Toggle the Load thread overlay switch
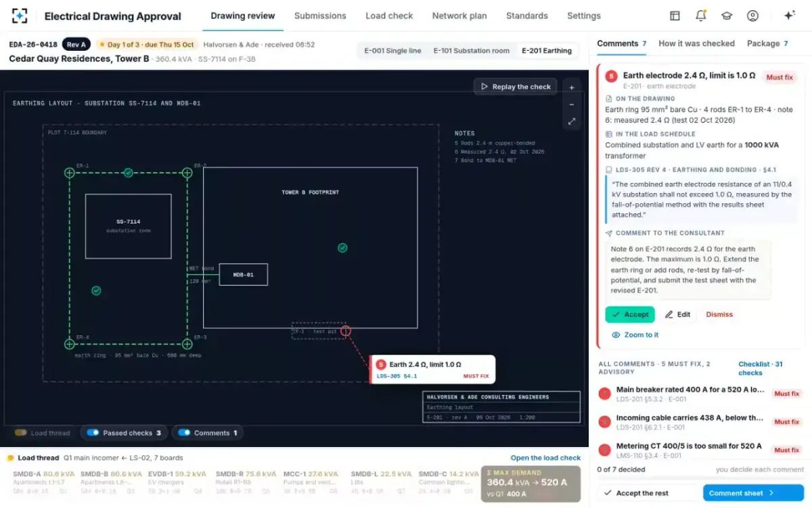Screen dimensions: 812x508 [21, 433]
